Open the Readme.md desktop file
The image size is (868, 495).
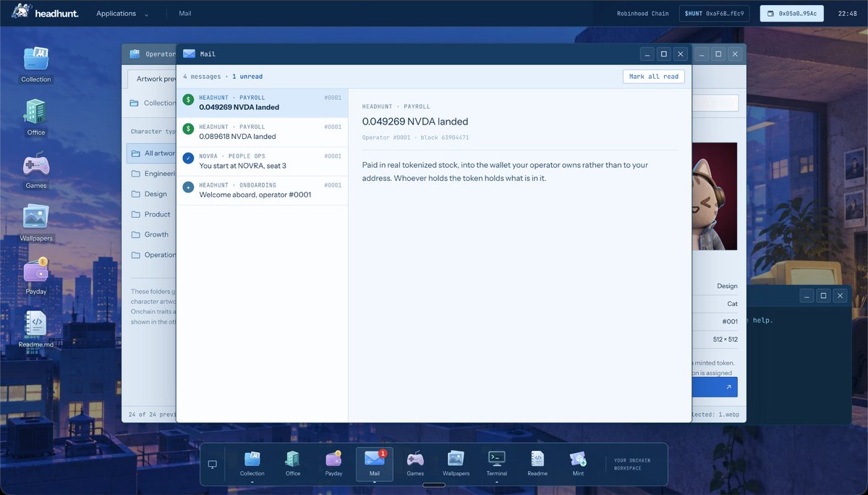click(36, 329)
